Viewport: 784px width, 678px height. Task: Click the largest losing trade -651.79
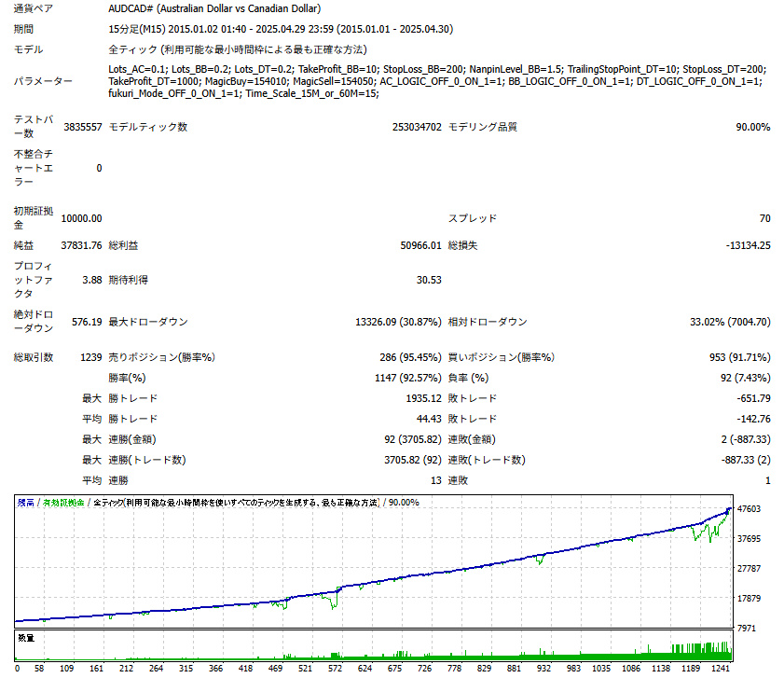753,399
